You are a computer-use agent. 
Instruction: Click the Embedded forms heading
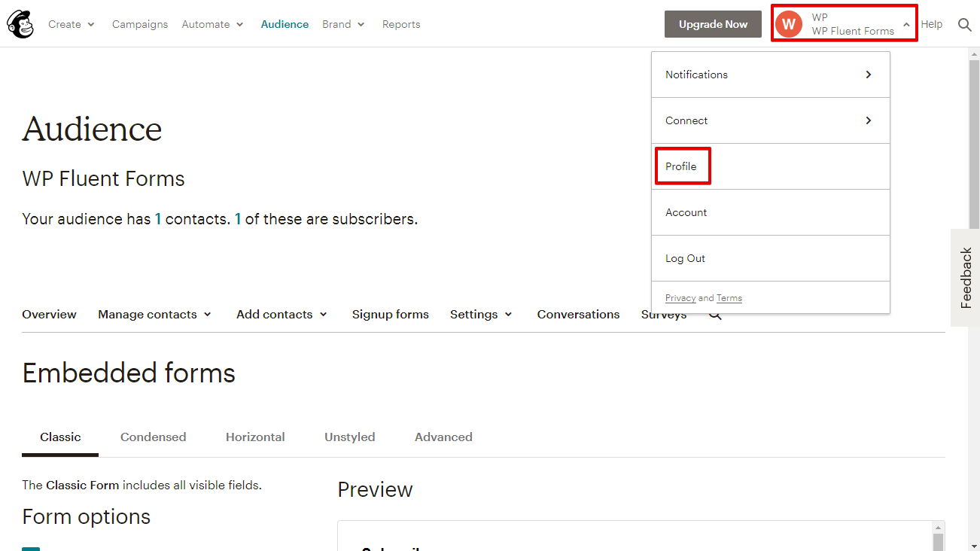(129, 373)
